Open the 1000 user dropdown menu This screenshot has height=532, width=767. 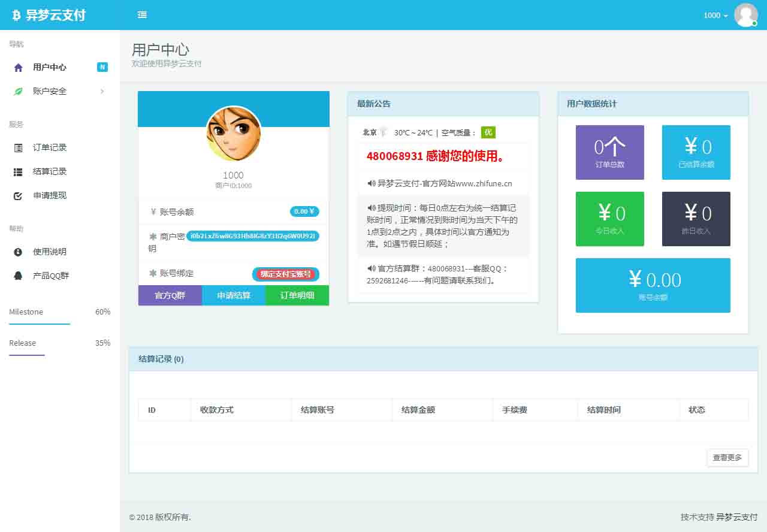click(x=715, y=16)
